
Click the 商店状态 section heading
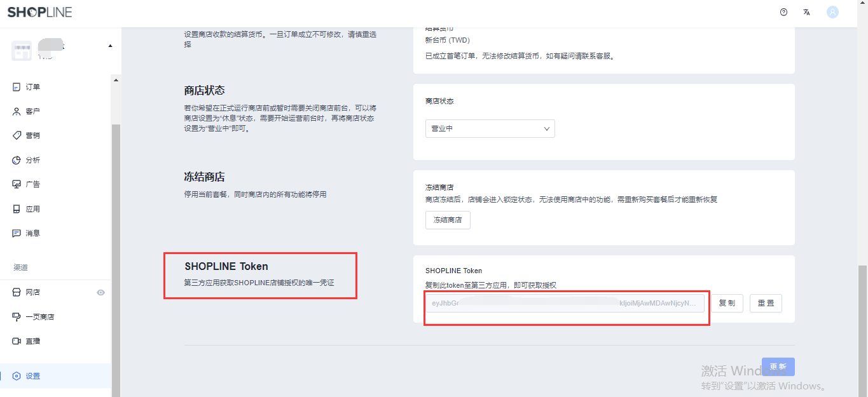click(x=205, y=90)
